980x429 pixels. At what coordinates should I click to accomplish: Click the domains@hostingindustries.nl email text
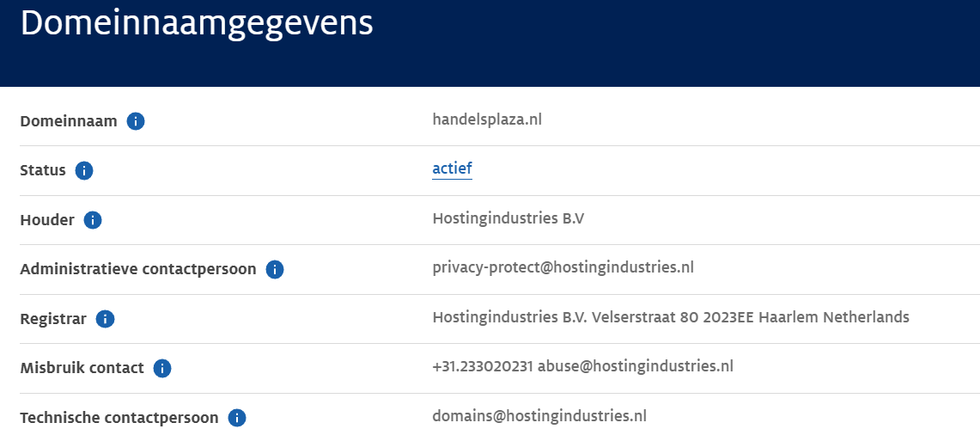(539, 416)
